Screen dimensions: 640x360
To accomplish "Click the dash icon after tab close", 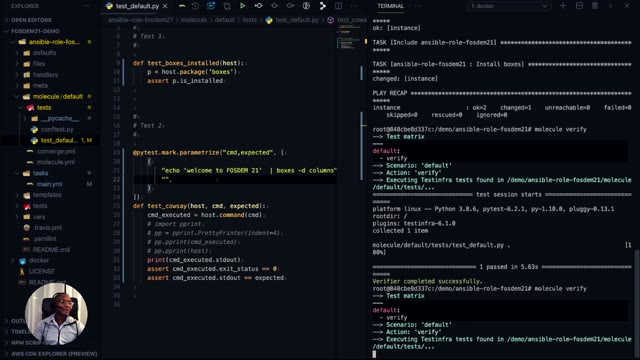I will tap(182, 6).
